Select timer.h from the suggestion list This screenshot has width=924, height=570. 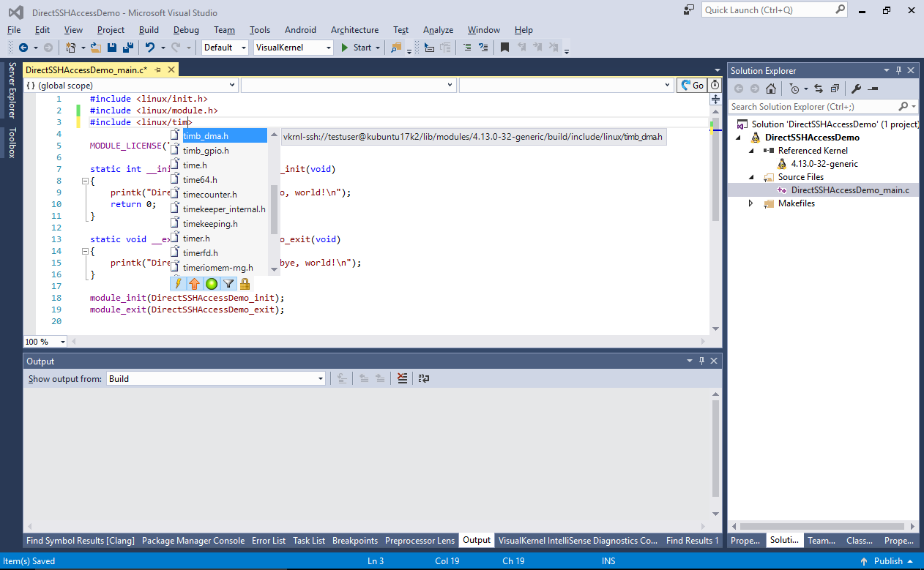coord(196,239)
